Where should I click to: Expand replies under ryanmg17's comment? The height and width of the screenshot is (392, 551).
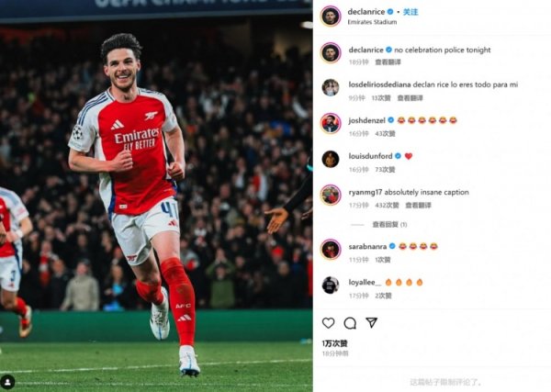pos(389,224)
